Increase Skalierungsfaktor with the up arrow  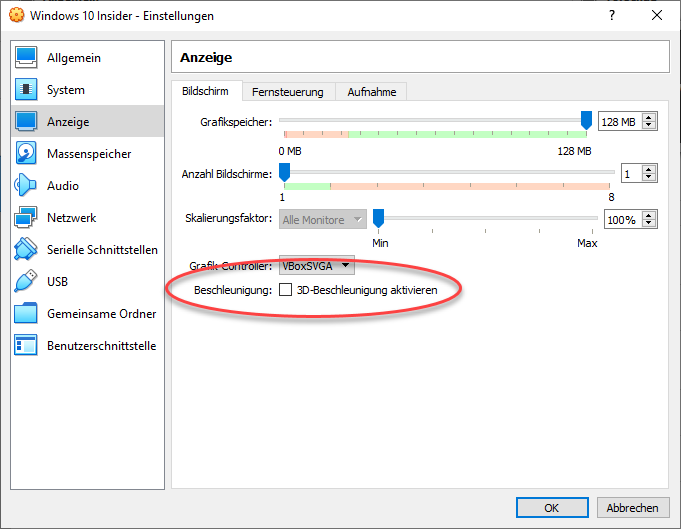point(649,215)
